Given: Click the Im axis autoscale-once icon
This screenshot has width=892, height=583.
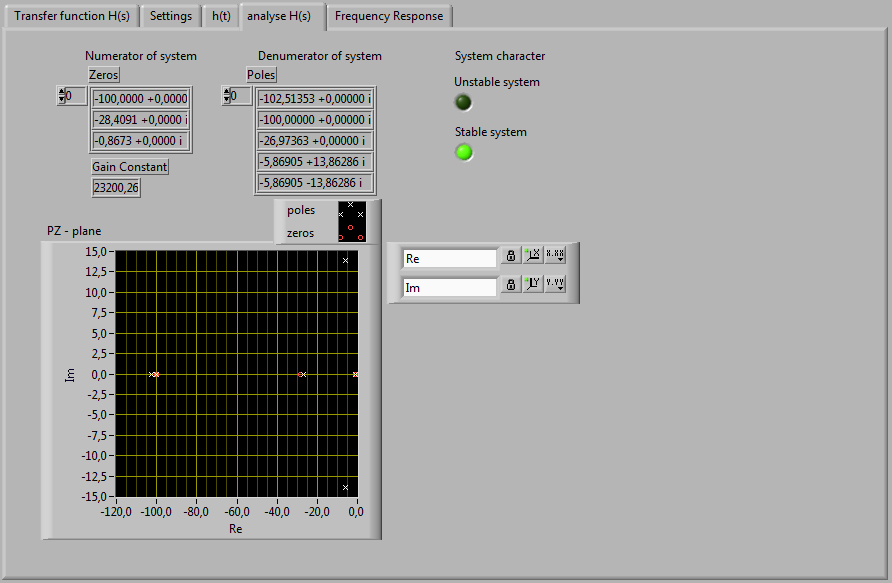Looking at the screenshot, I should 533,284.
